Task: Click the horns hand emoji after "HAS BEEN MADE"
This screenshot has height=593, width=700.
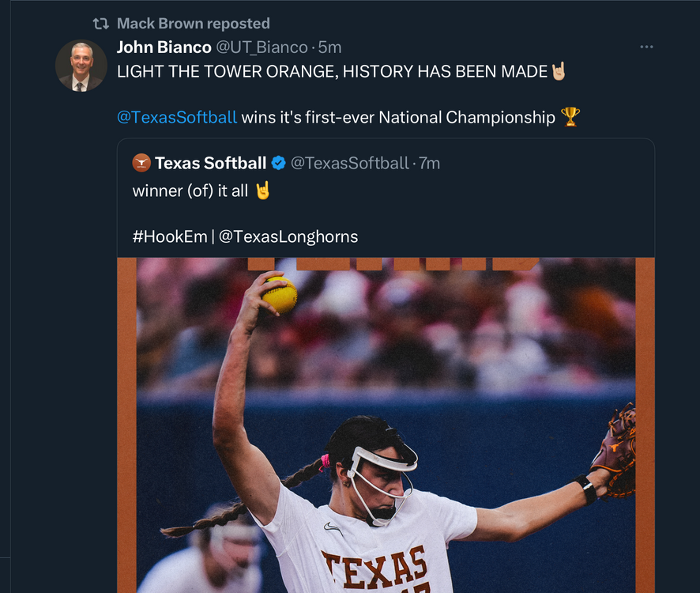Action: (x=559, y=71)
